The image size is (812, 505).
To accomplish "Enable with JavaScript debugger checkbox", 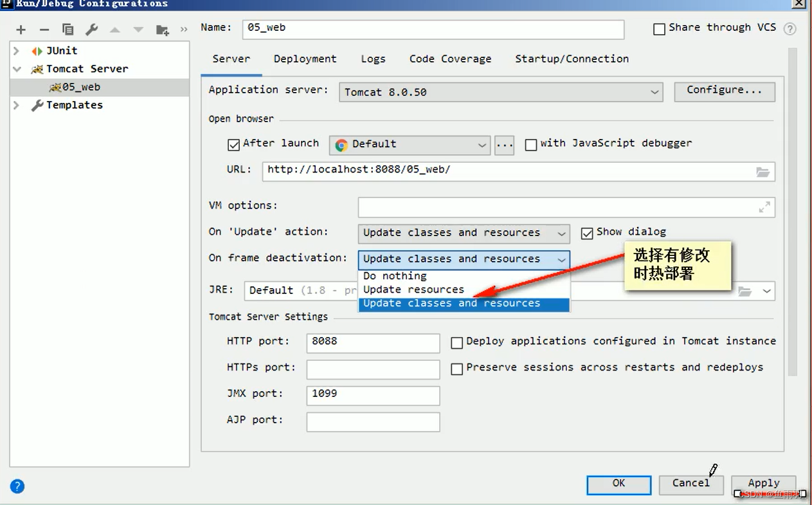I will tap(531, 145).
